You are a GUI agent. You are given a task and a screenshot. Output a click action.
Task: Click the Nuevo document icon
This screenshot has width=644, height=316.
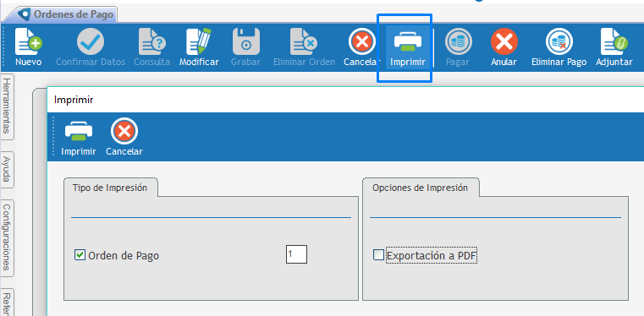[29, 41]
